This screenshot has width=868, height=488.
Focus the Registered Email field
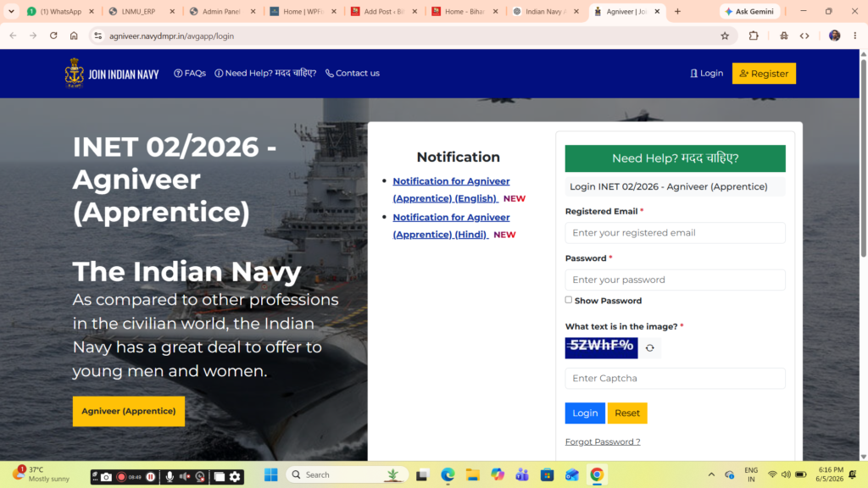675,233
